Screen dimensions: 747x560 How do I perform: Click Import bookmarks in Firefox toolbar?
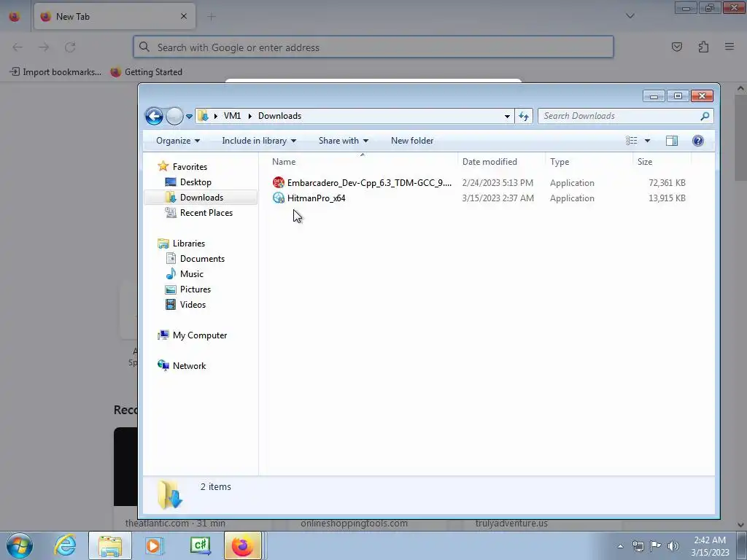(x=55, y=72)
